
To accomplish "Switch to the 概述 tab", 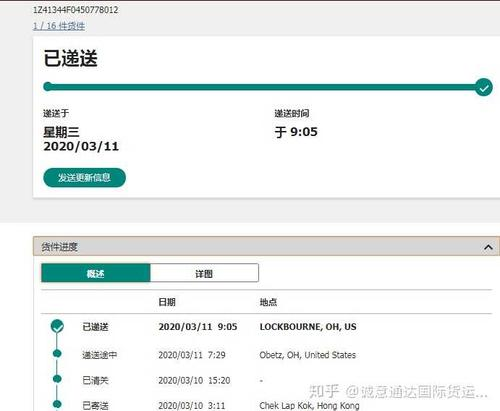I will [96, 273].
